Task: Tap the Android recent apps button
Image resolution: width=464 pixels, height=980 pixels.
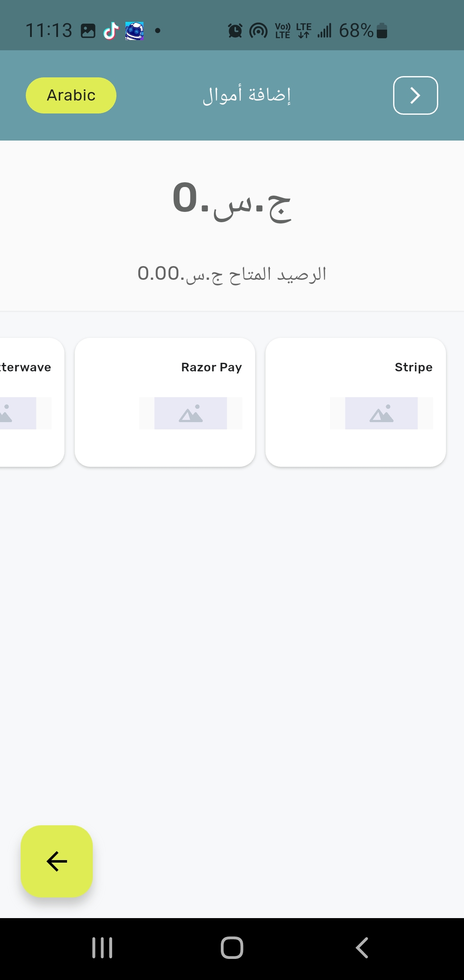Action: (x=102, y=947)
